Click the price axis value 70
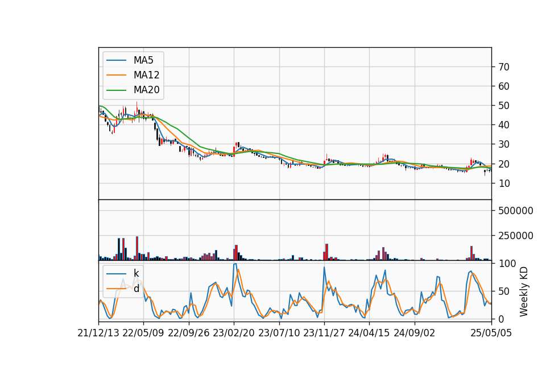Screen dimensions: 546x392 coord(504,67)
